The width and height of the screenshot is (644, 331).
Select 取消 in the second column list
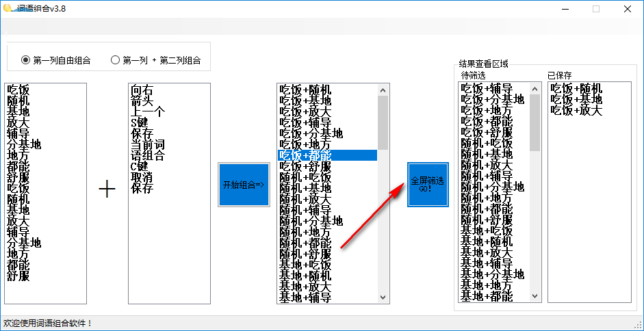tap(142, 177)
